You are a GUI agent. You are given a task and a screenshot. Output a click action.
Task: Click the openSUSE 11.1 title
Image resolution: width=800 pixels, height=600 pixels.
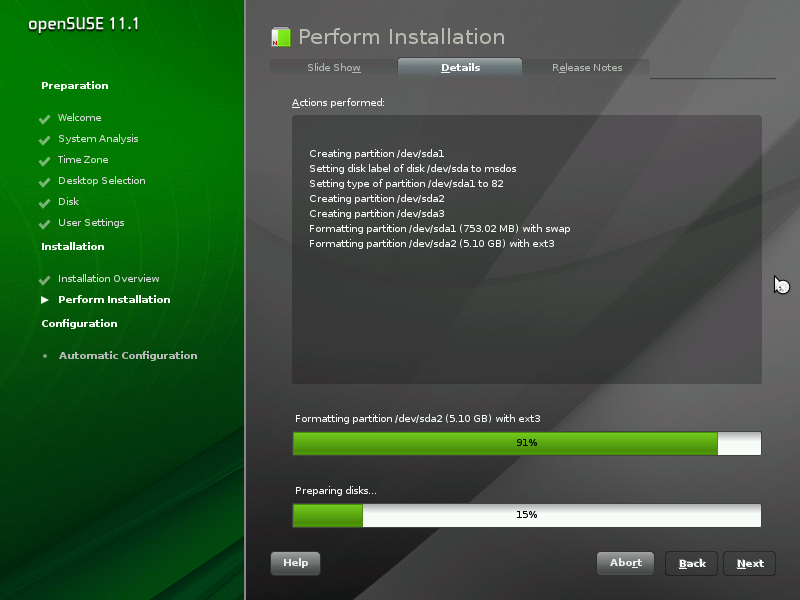pyautogui.click(x=84, y=24)
